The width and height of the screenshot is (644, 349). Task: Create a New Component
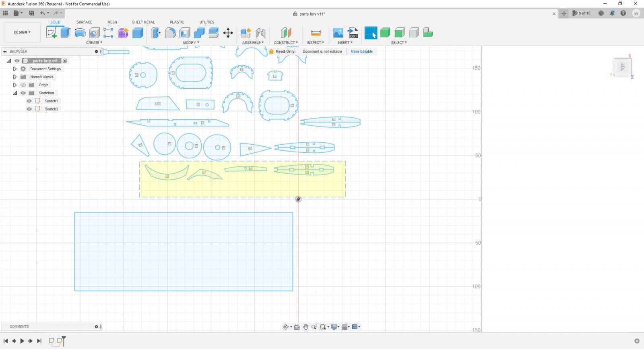tap(246, 33)
